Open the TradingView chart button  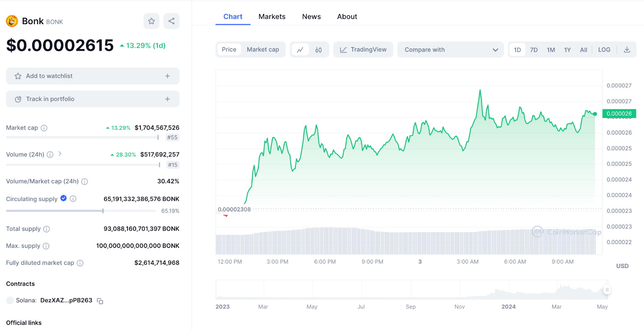tap(363, 49)
